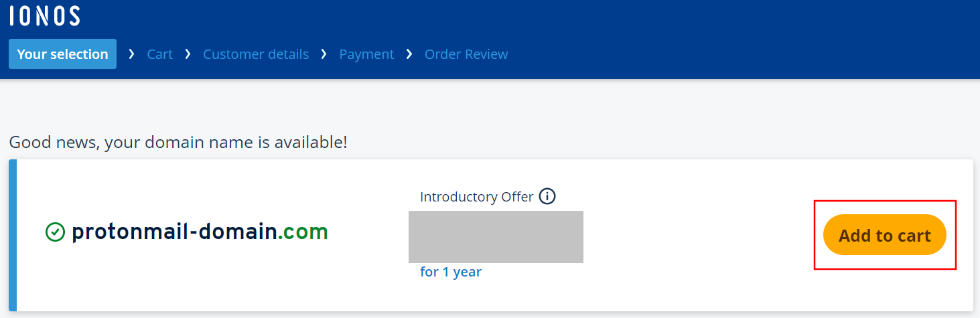Select the Your selection step
This screenshot has height=318, width=980.
point(62,54)
